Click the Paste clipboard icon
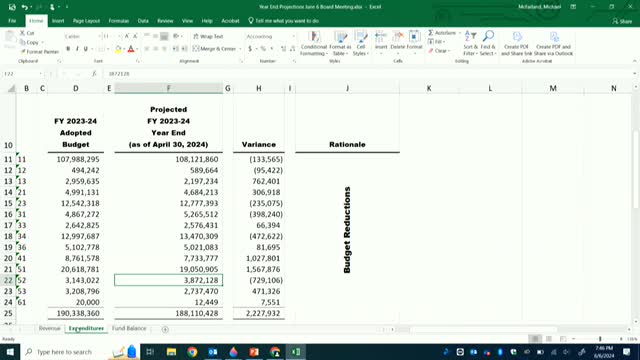 (x=10, y=38)
